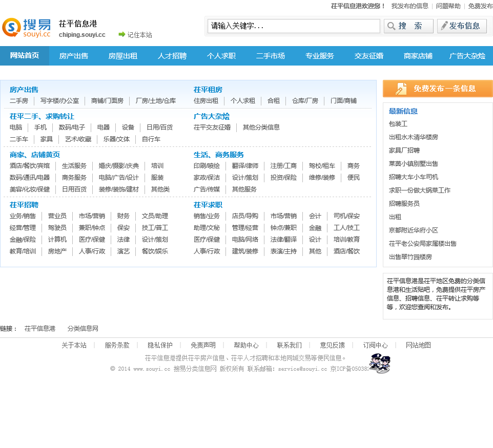Open the 房产出售 navigation tab
Image resolution: width=493 pixels, height=448 pixels.
coord(74,56)
